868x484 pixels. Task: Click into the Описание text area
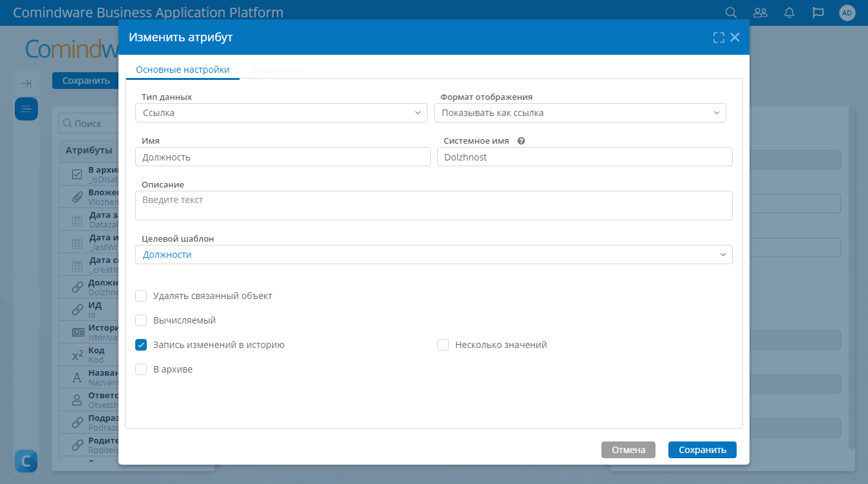[434, 206]
